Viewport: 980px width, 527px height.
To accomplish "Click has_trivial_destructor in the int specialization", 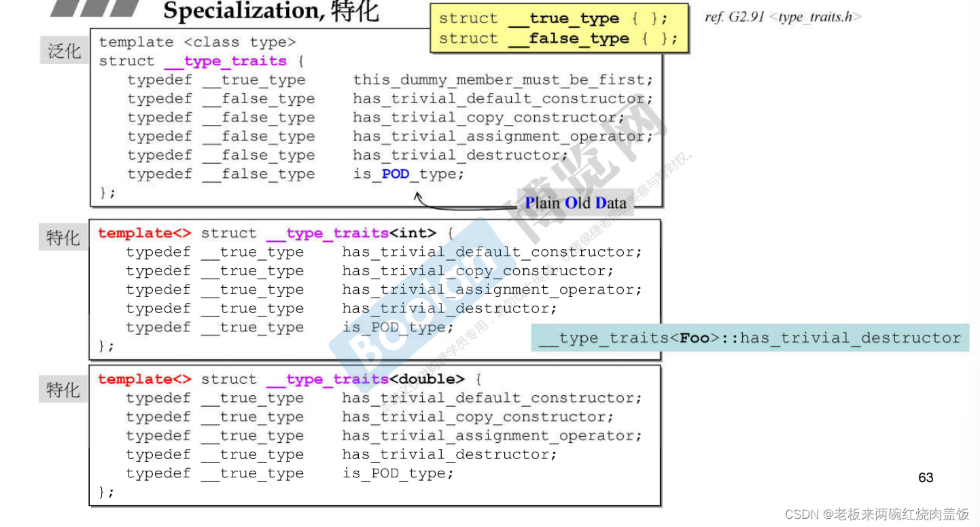I will pos(449,308).
